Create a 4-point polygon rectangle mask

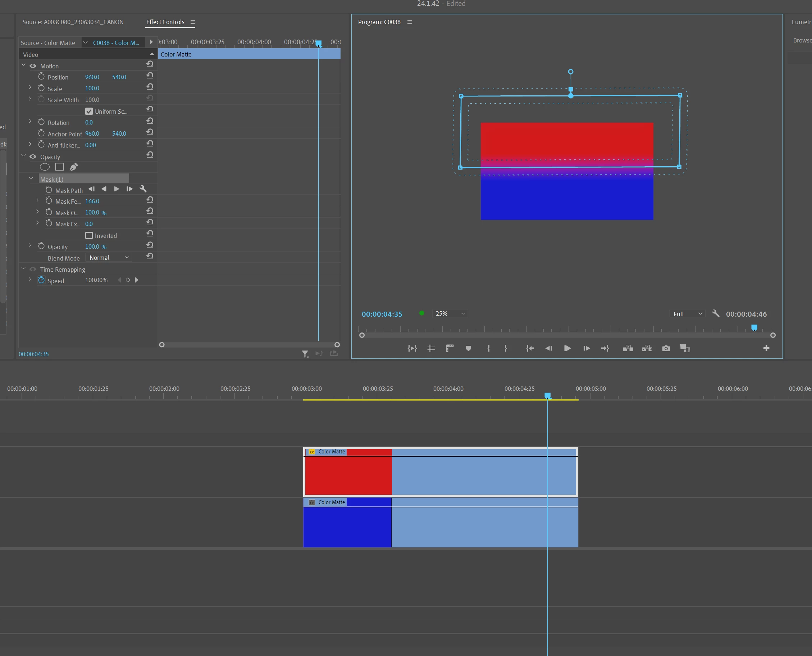pyautogui.click(x=59, y=167)
